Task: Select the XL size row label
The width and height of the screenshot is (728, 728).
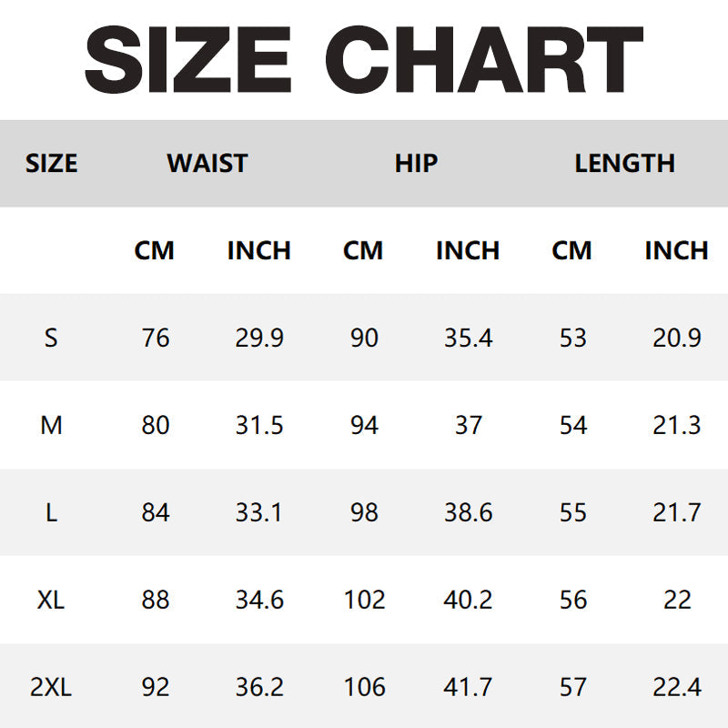Action: point(51,600)
